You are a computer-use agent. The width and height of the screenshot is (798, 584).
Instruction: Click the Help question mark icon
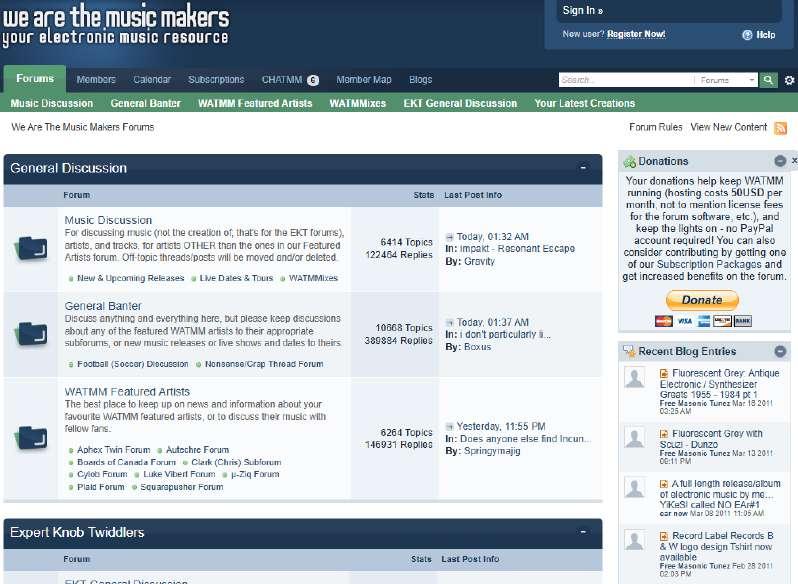point(747,35)
